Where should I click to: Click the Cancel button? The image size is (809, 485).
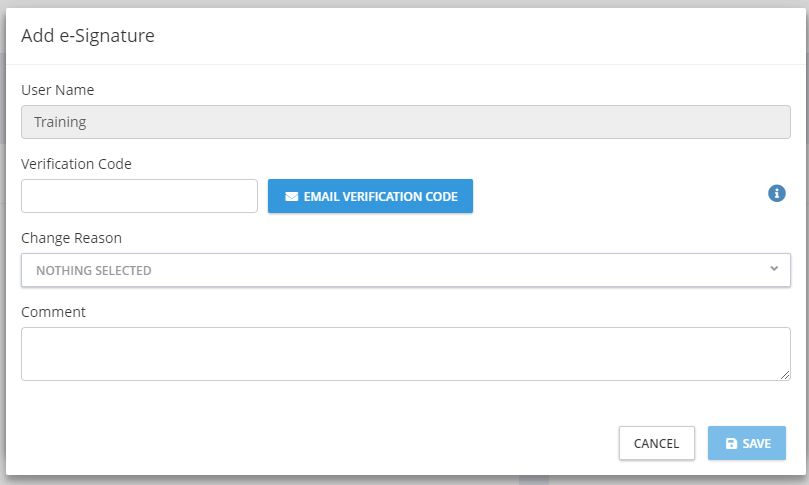point(656,443)
